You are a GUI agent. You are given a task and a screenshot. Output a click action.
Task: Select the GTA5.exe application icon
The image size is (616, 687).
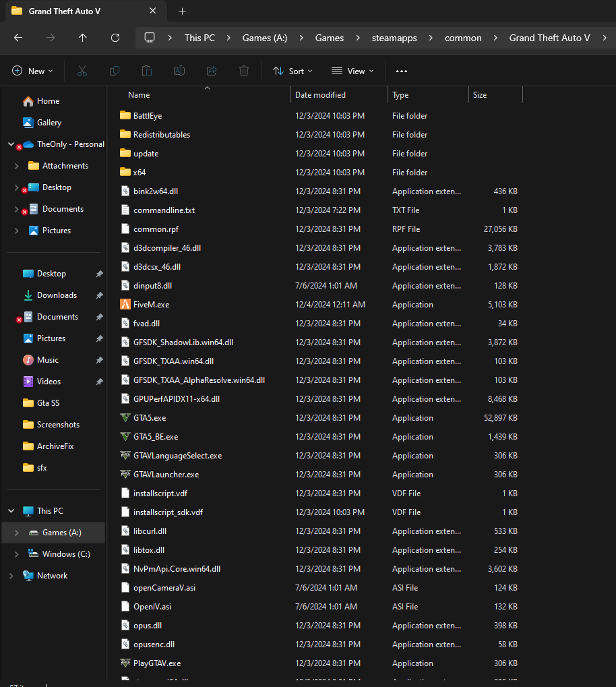coord(125,418)
